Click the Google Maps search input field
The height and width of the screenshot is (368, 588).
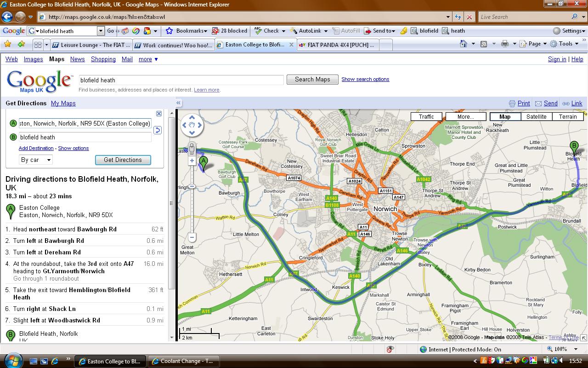point(181,80)
